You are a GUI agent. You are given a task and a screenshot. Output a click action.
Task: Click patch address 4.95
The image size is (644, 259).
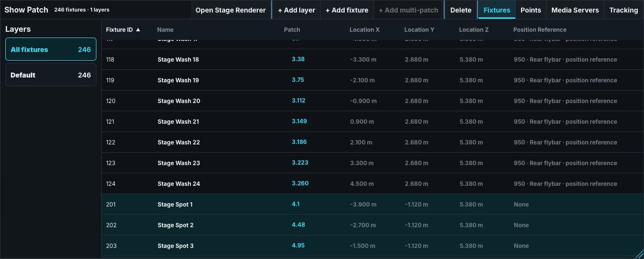(x=298, y=246)
